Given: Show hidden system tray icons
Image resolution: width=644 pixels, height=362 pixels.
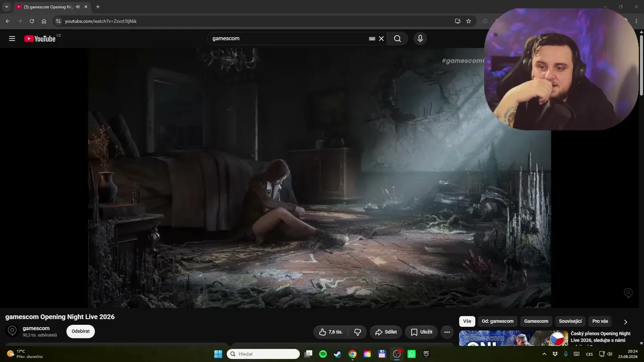Looking at the screenshot, I should (x=544, y=354).
